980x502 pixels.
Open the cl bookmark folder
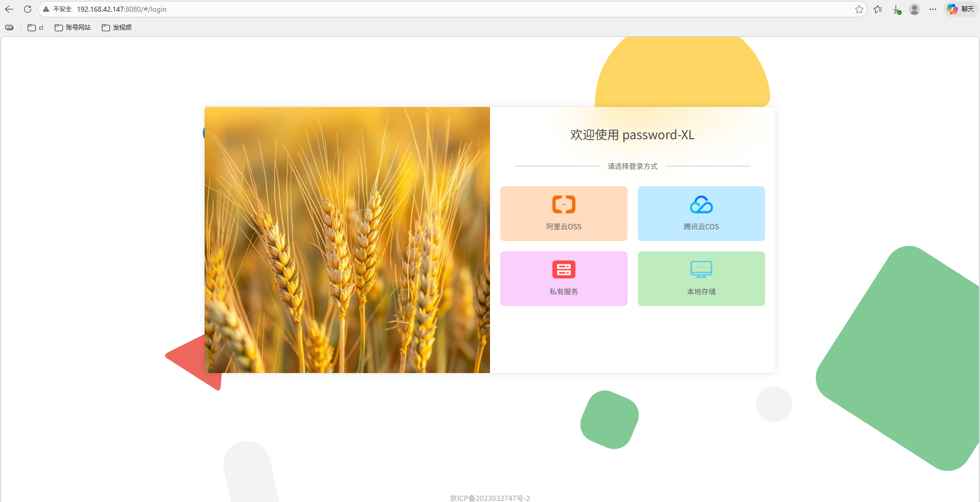tap(35, 28)
